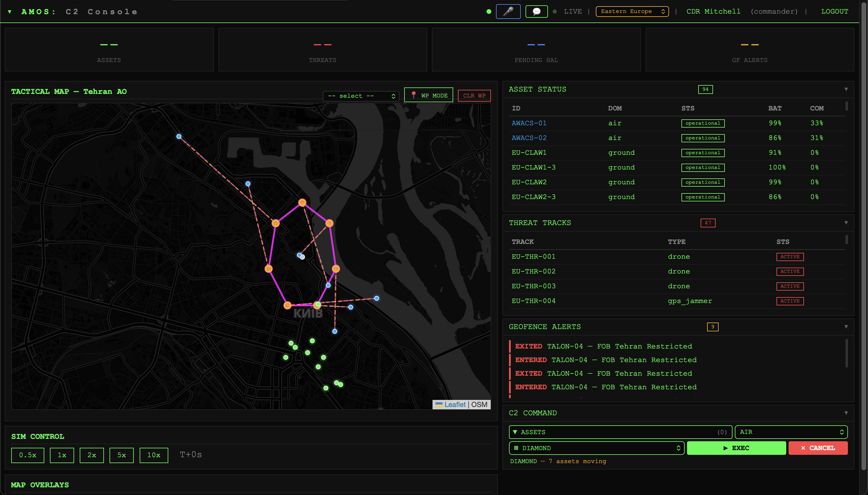Click the CDR Mitchell user name
Screen dimensions: 868x495
(x=713, y=12)
